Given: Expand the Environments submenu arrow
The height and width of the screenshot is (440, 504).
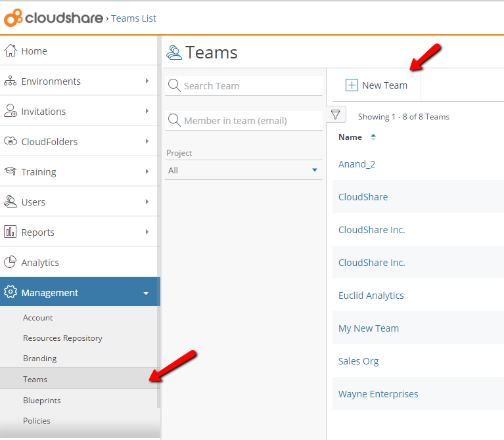Looking at the screenshot, I should (x=147, y=81).
